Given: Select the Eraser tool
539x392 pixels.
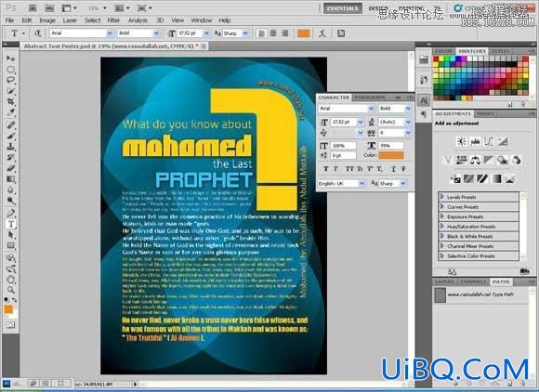Looking at the screenshot, I should (x=10, y=168).
